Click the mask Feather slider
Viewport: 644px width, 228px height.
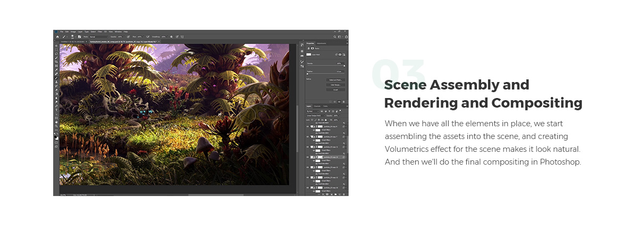click(326, 74)
